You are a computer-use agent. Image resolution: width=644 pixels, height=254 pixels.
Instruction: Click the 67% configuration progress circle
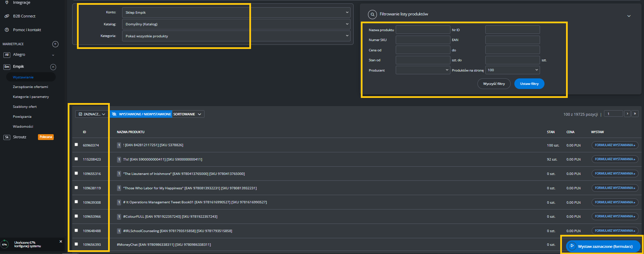click(x=5, y=244)
